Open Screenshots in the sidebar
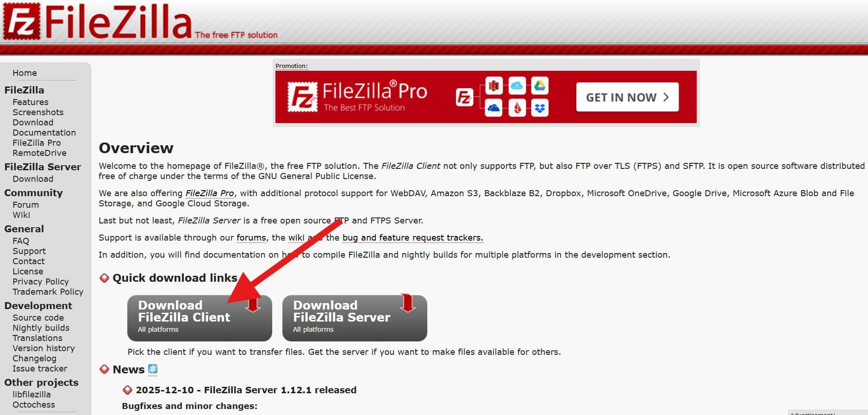Image resolution: width=868 pixels, height=415 pixels. pyautogui.click(x=38, y=112)
